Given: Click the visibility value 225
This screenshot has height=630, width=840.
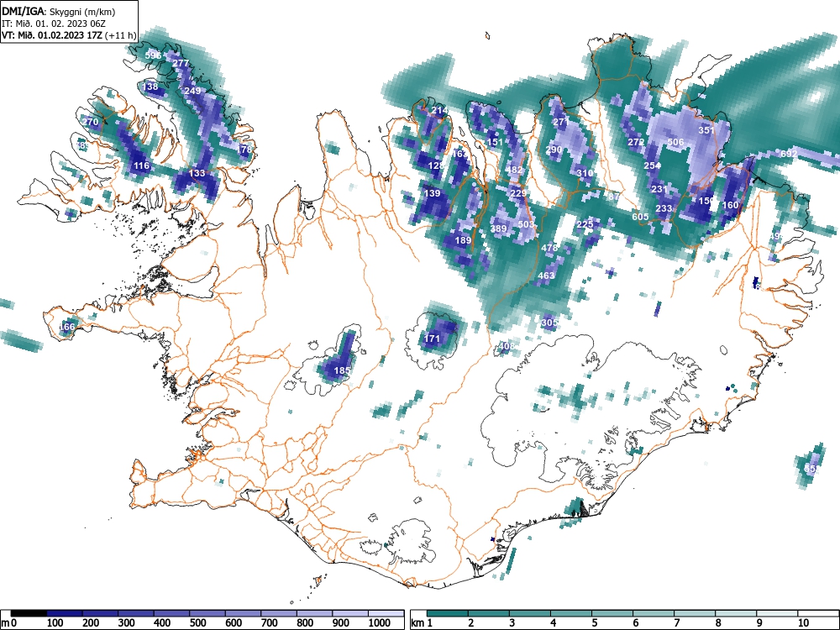Looking at the screenshot, I should coord(585,224).
